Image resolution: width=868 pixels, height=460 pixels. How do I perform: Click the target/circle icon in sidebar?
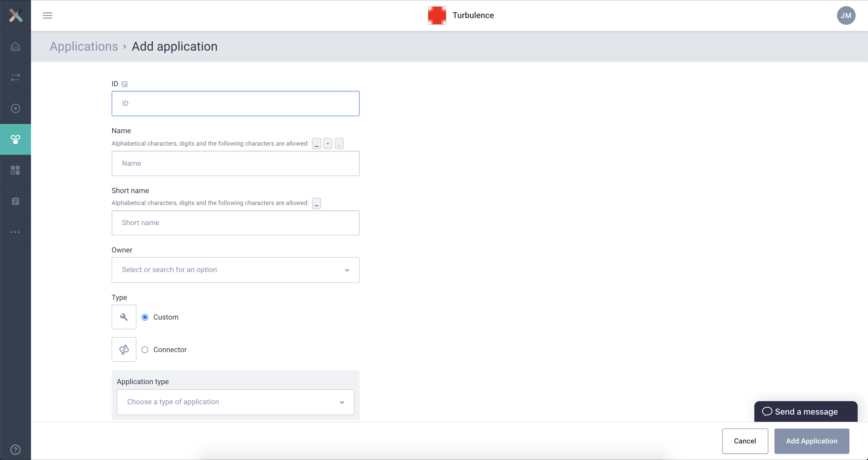point(16,108)
